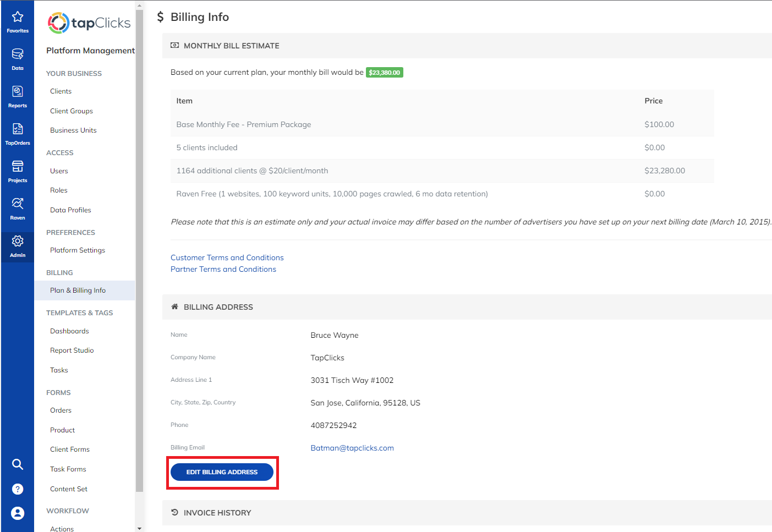Image resolution: width=772 pixels, height=532 pixels.
Task: Click the Platform Management heading
Action: tap(90, 51)
